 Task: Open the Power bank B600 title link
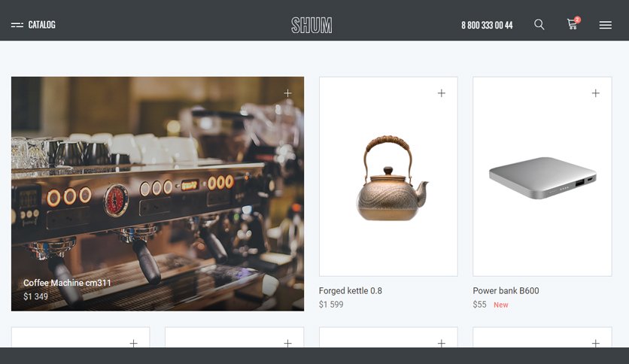tap(506, 290)
